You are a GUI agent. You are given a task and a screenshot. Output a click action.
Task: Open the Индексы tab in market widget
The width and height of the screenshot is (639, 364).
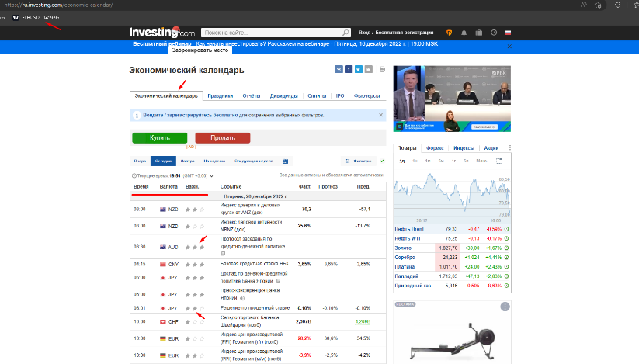click(x=464, y=147)
